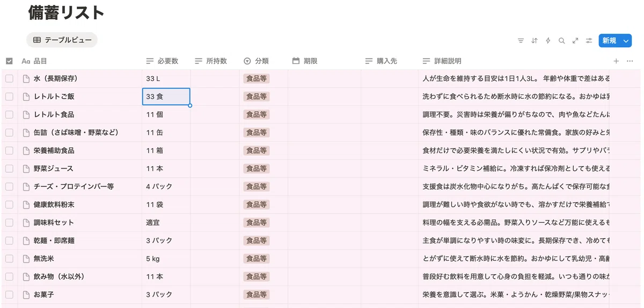The image size is (644, 308).
Task: Open the search magnifier icon
Action: coord(561,40)
